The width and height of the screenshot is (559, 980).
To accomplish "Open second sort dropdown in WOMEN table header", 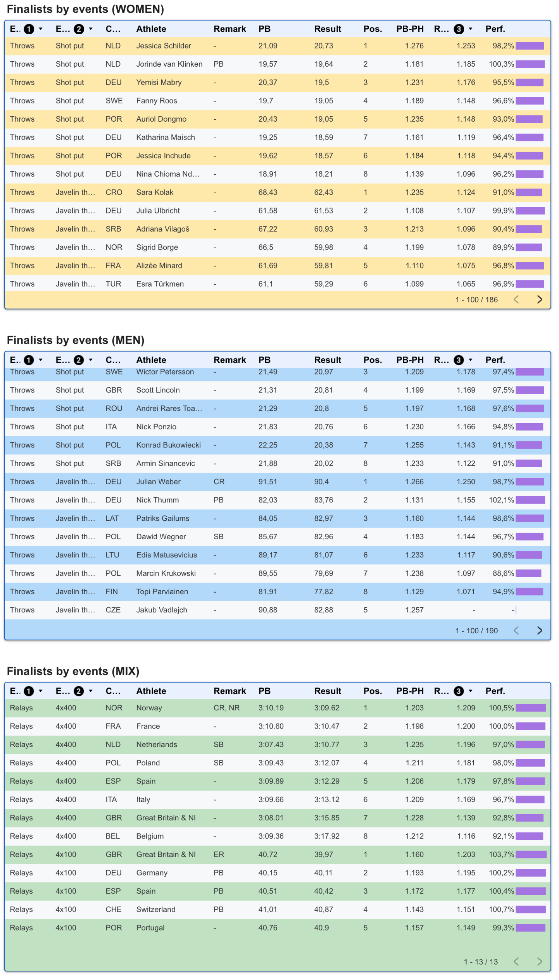I will pyautogui.click(x=91, y=29).
